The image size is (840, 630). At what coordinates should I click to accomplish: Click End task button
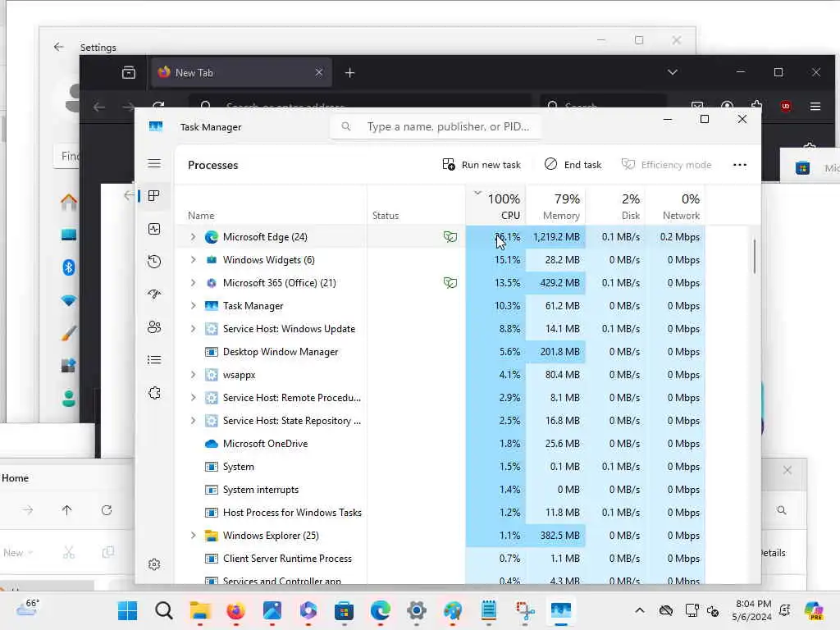(x=573, y=164)
